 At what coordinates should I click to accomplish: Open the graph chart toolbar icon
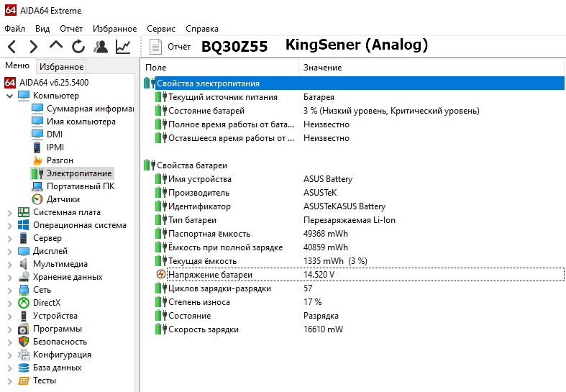point(123,47)
